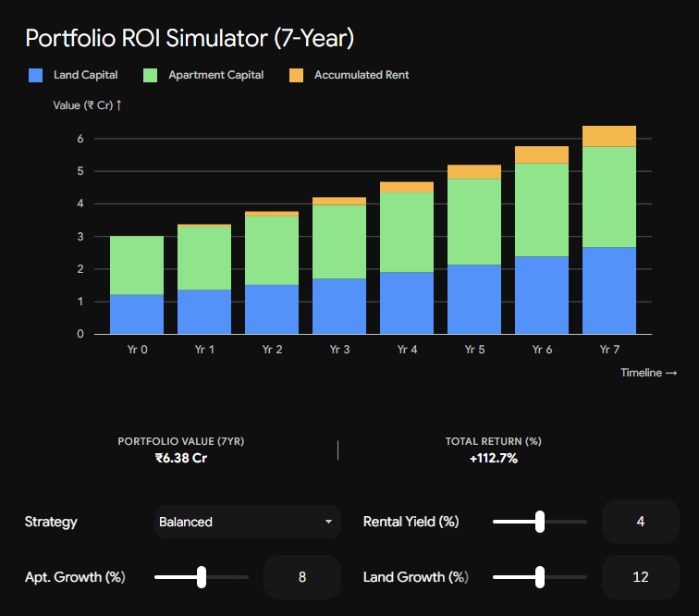Viewport: 699px width, 616px height.
Task: Click the Yr 7 axis label
Action: coord(609,350)
